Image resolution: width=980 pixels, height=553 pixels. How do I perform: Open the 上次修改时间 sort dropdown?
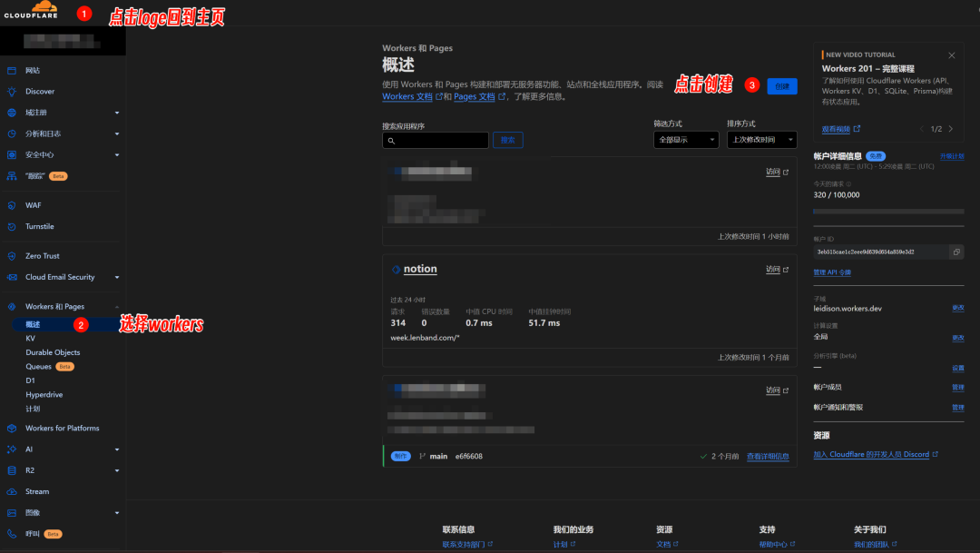(761, 140)
